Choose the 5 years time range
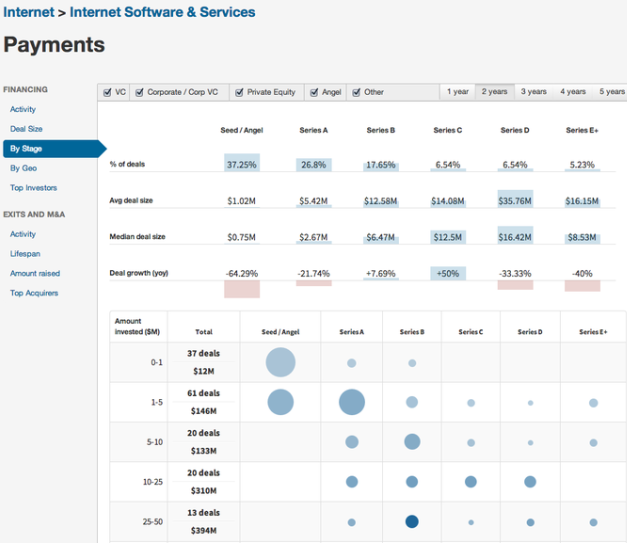This screenshot has height=543, width=627. pyautogui.click(x=611, y=92)
